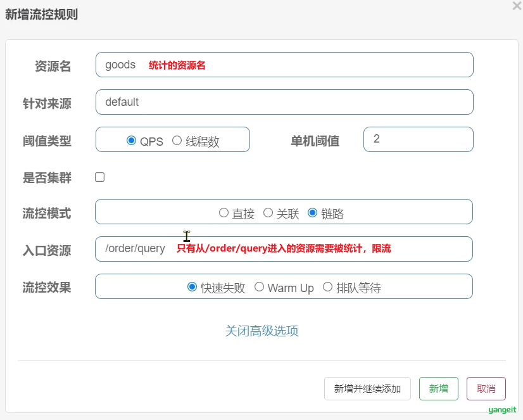Click the 流控模式 label
The image size is (523, 420).
47,213
